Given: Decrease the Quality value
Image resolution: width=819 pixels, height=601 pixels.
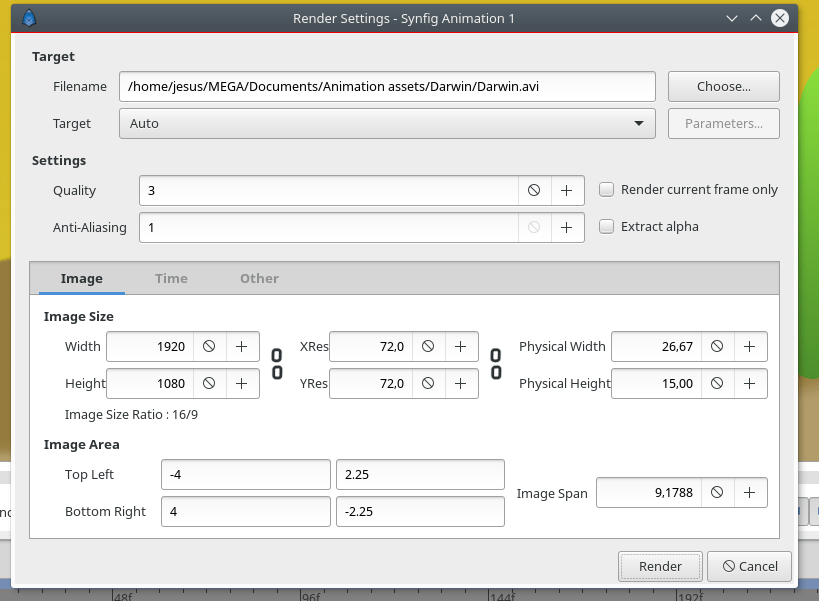Looking at the screenshot, I should [534, 191].
